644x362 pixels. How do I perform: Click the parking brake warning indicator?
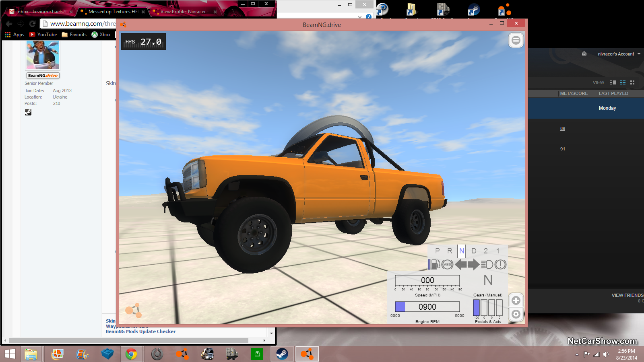500,264
